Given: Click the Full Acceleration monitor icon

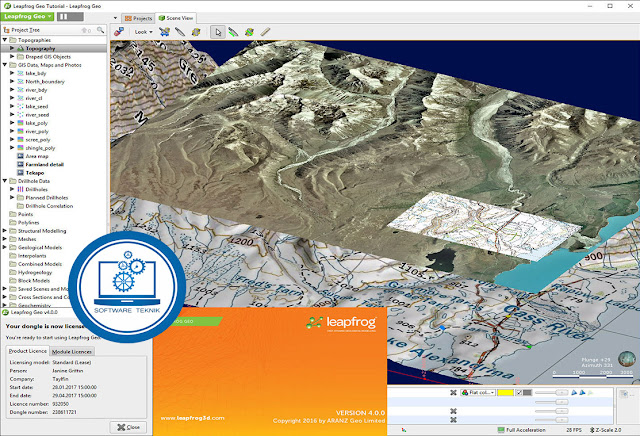Looking at the screenshot, I should click(x=501, y=430).
